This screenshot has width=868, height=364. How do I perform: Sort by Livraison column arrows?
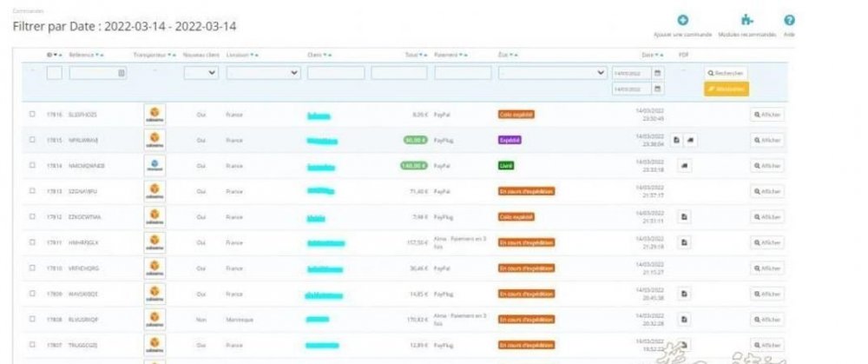(x=254, y=55)
